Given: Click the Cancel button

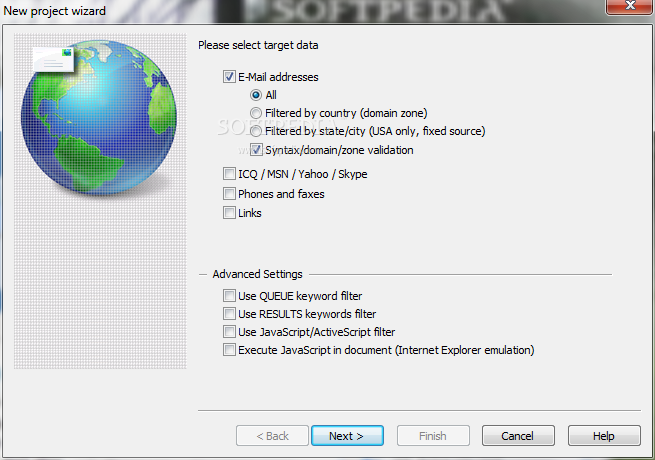Looking at the screenshot, I should point(518,436).
